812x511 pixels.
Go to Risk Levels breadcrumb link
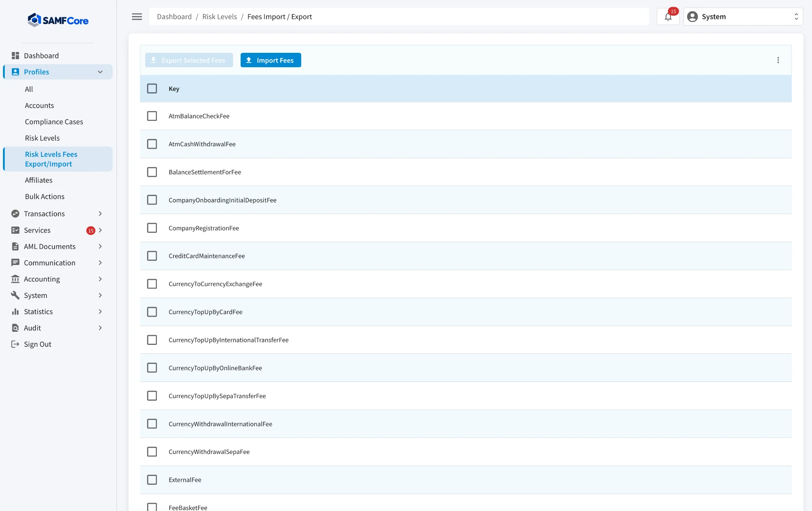[219, 16]
